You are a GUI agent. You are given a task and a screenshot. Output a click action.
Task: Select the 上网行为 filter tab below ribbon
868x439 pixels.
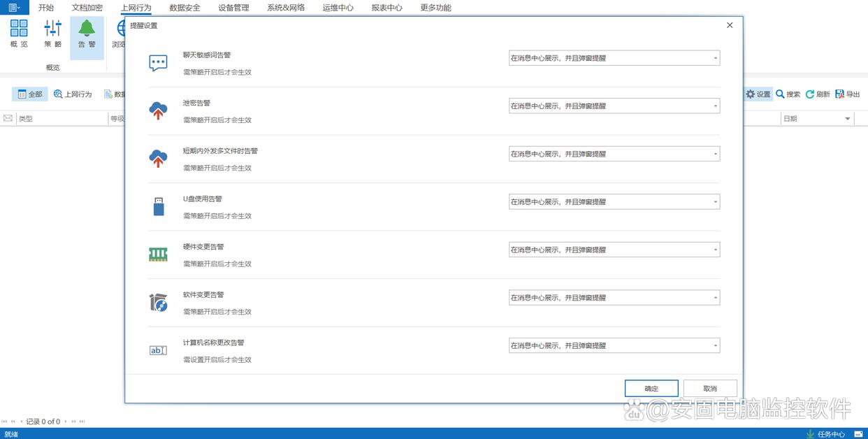pos(73,94)
